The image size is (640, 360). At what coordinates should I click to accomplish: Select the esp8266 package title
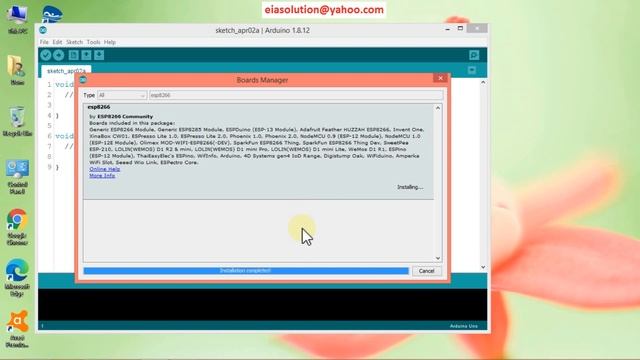tap(99, 107)
